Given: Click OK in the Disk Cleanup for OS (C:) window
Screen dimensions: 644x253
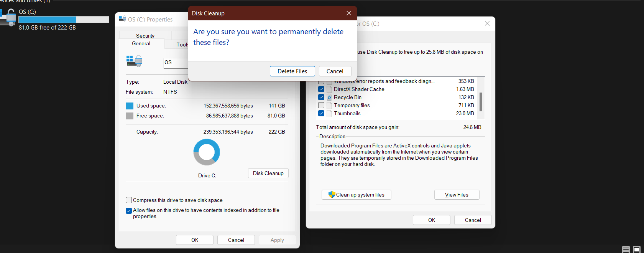Looking at the screenshot, I should pos(432,220).
